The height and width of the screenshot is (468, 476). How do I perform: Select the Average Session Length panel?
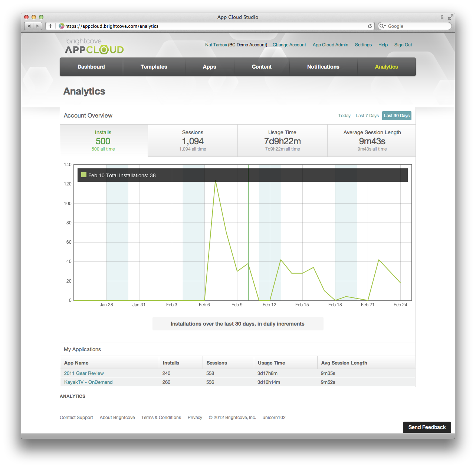click(372, 141)
